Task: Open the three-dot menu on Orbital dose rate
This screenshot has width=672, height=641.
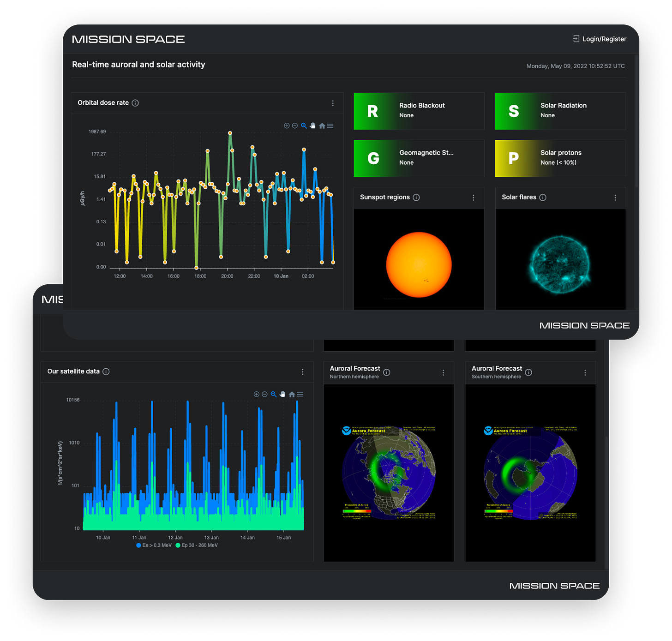Action: pos(333,103)
